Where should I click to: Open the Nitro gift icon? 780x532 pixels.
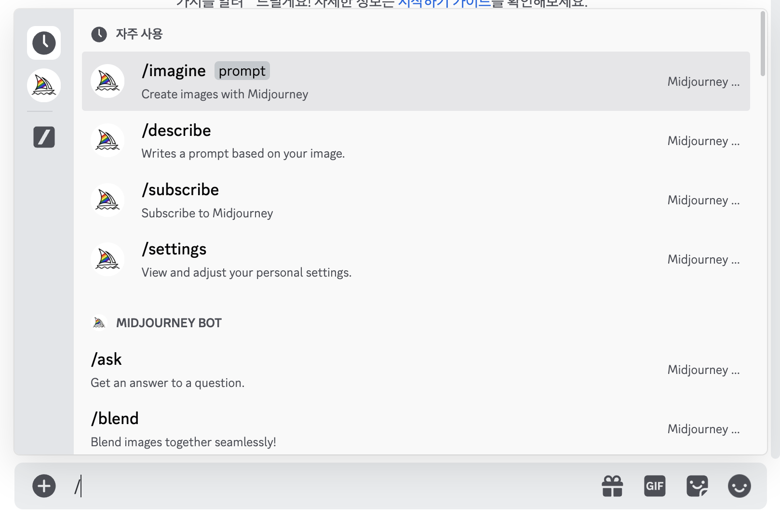coord(612,486)
